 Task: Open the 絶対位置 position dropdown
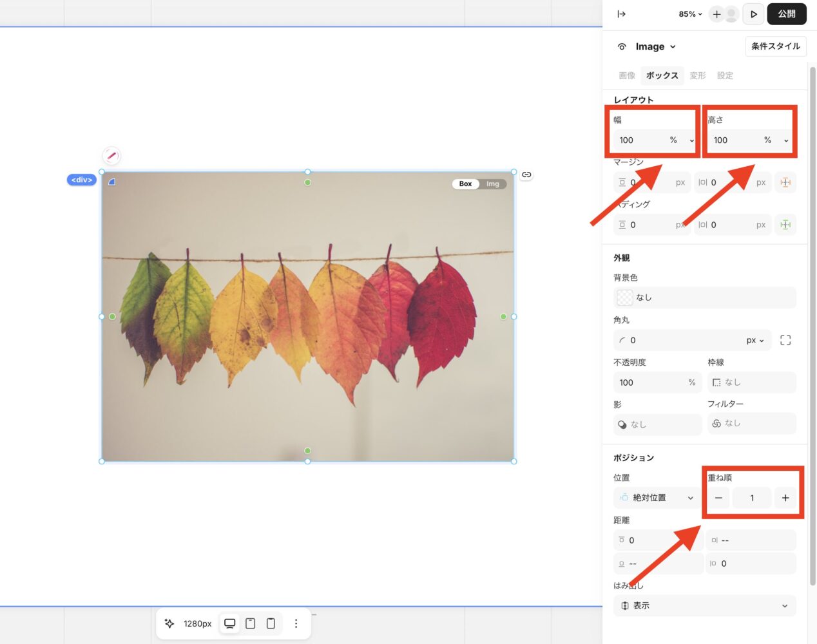point(656,498)
